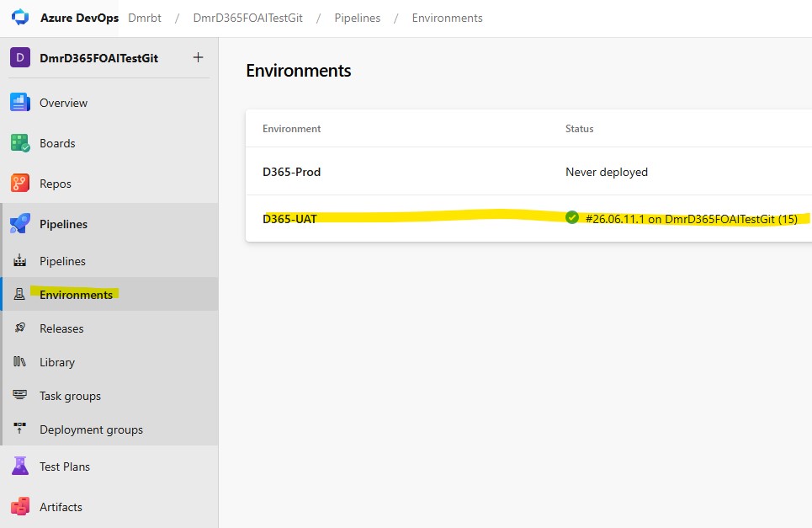This screenshot has height=528, width=812.
Task: Click the Status column header
Action: [580, 129]
